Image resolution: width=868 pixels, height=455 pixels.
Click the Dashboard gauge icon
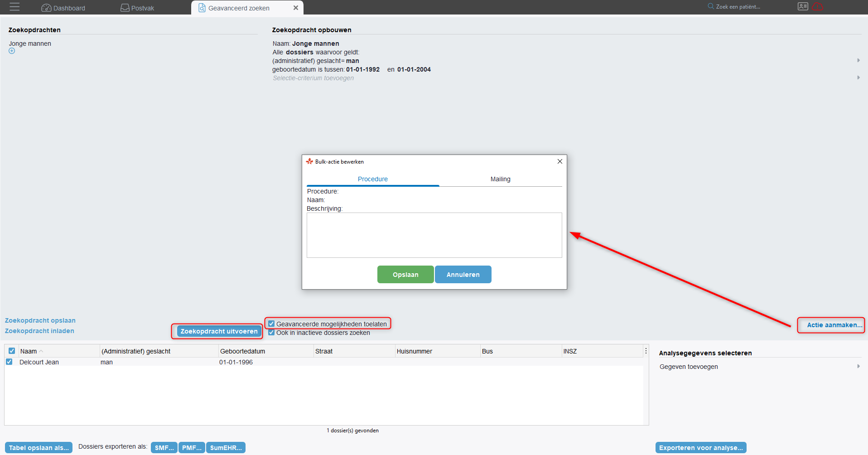click(x=46, y=8)
